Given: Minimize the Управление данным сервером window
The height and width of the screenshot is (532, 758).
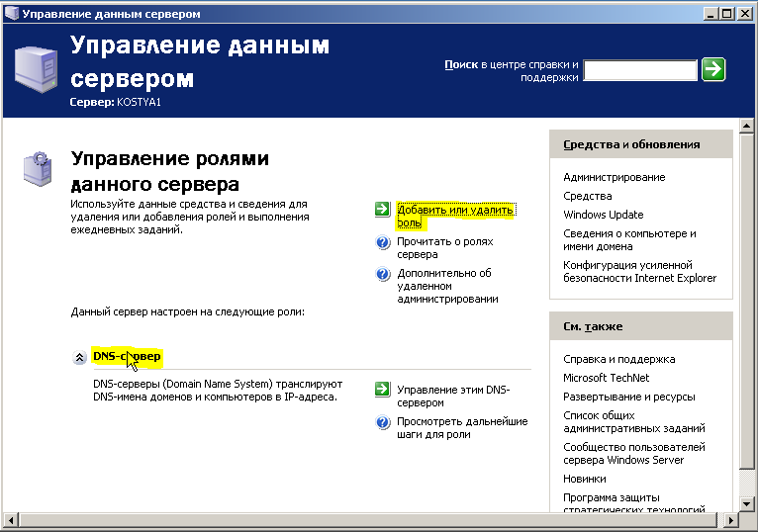Looking at the screenshot, I should tap(711, 14).
